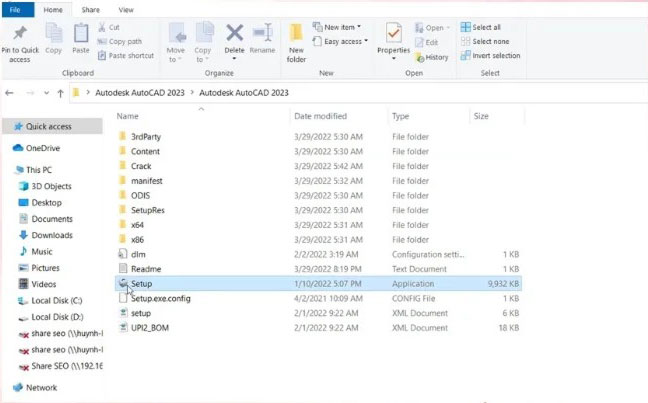Click the Forward navigation arrow
The image size is (648, 403).
pos(30,93)
